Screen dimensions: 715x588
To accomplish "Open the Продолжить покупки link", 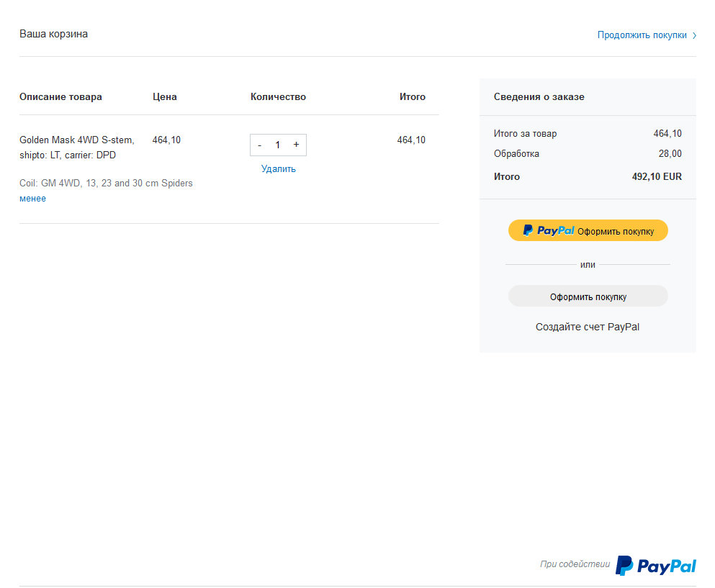I will pyautogui.click(x=642, y=35).
